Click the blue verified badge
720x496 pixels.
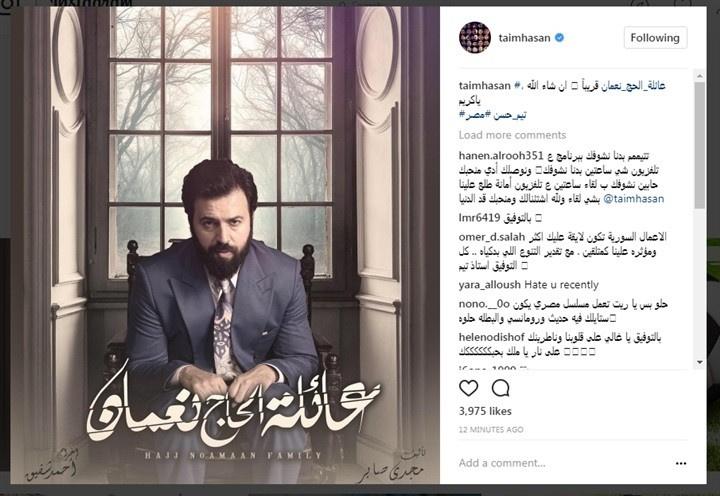click(x=559, y=38)
